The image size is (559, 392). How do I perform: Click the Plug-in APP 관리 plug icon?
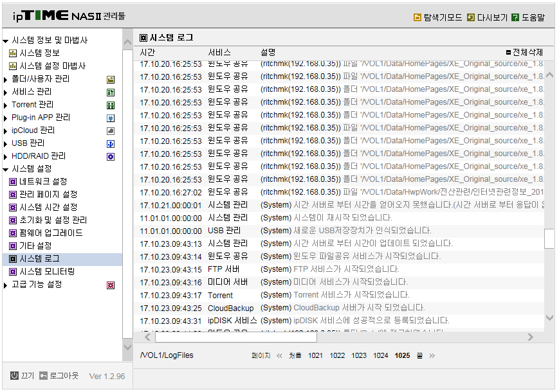(x=111, y=118)
